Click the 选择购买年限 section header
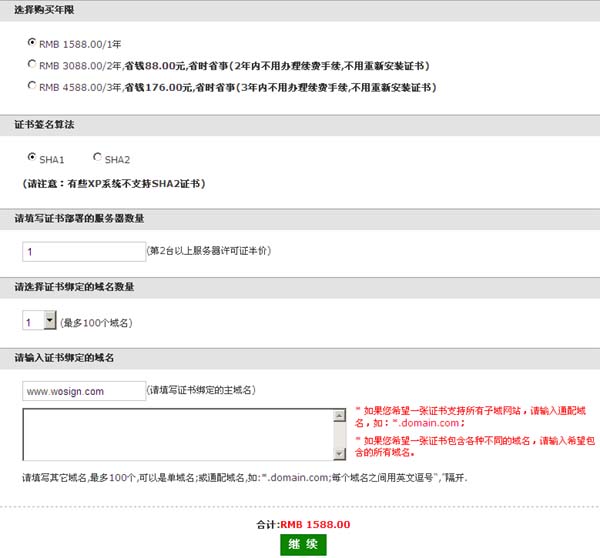The width and height of the screenshot is (600, 558). [x=44, y=9]
